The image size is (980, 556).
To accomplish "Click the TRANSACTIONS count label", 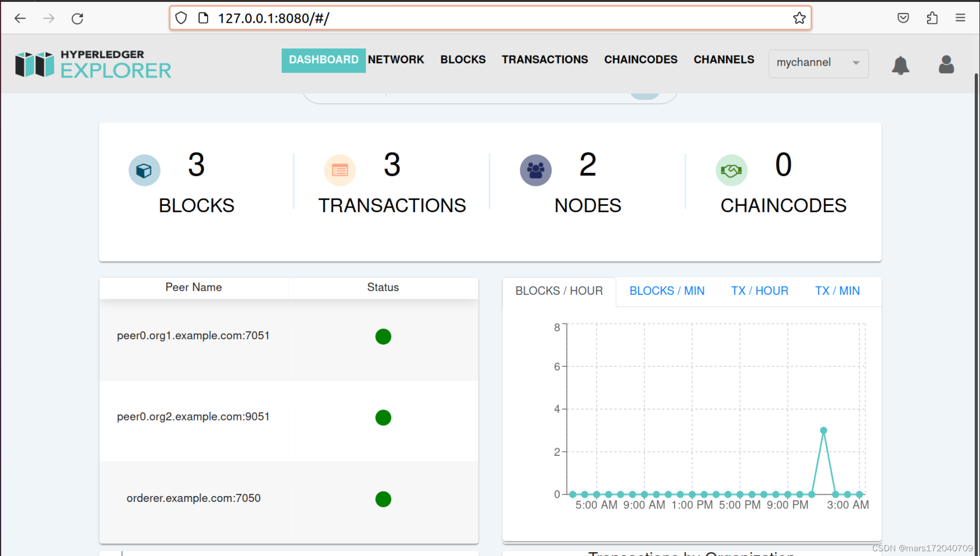I will coord(392,206).
